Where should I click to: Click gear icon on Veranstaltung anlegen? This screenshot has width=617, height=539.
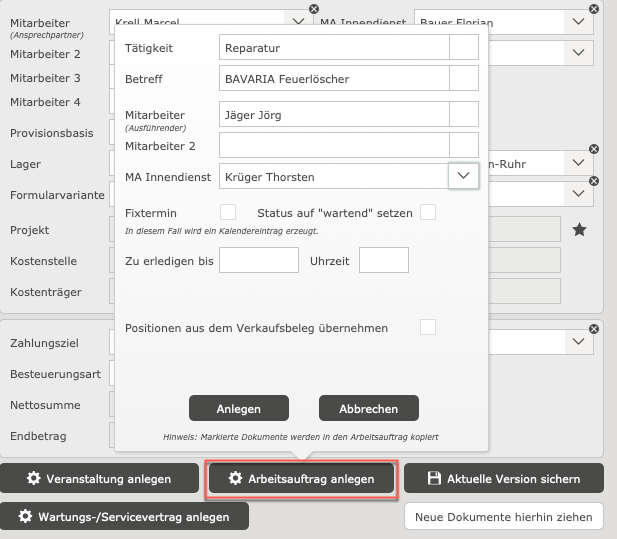[x=33, y=478]
